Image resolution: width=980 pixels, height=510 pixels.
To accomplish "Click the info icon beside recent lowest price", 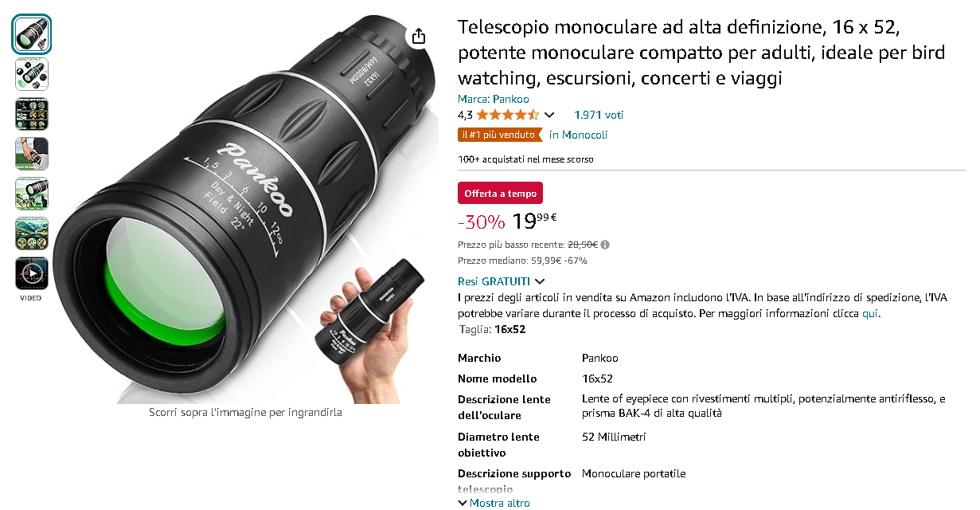I will 606,245.
